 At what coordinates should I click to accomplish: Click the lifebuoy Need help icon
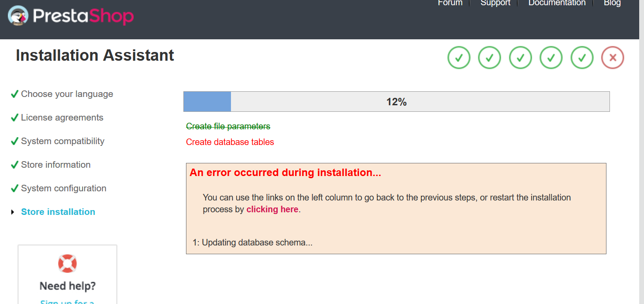pyautogui.click(x=67, y=264)
